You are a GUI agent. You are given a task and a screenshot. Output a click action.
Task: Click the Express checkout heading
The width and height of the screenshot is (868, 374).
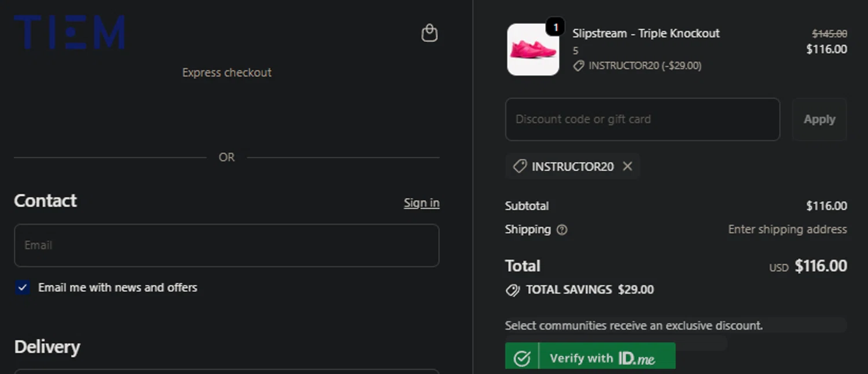tap(227, 72)
